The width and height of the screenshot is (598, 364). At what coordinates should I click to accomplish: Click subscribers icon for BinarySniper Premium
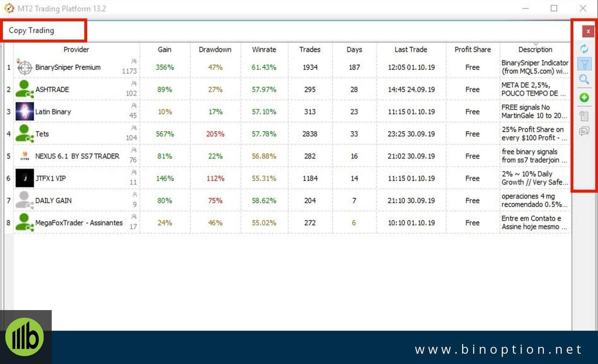(134, 61)
